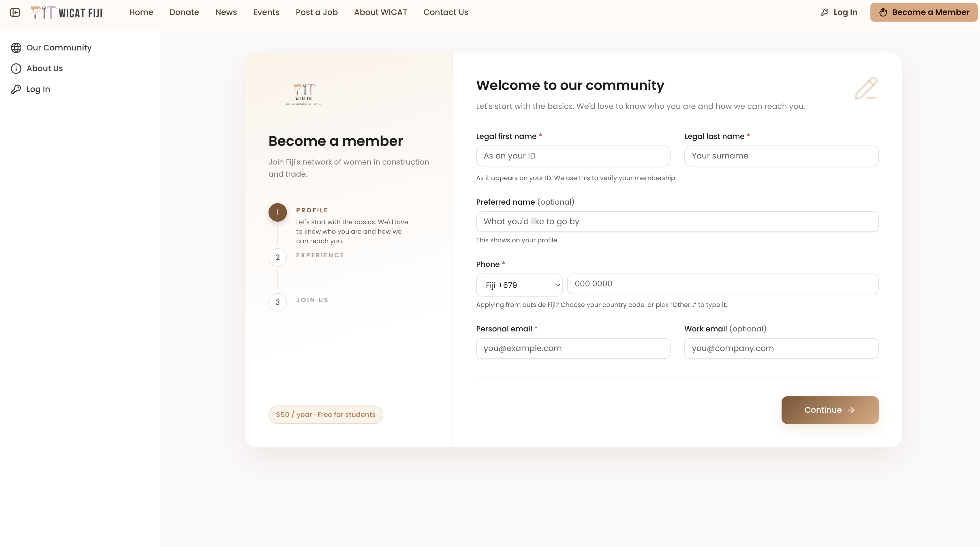The image size is (980, 547).
Task: Click the key icon in the header Log In
Action: pos(824,13)
